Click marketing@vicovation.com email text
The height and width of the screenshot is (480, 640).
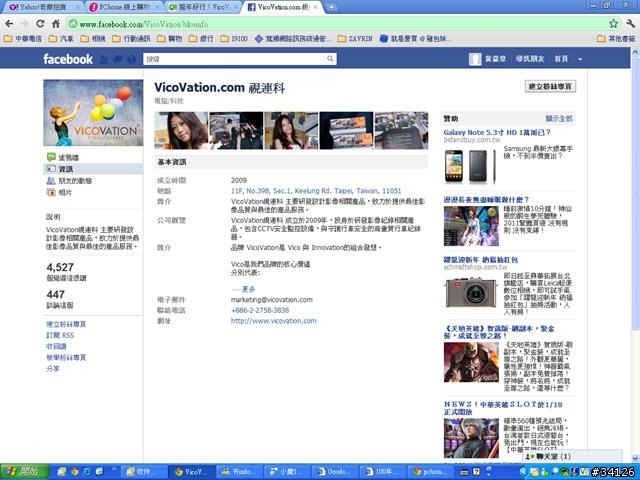tap(272, 300)
